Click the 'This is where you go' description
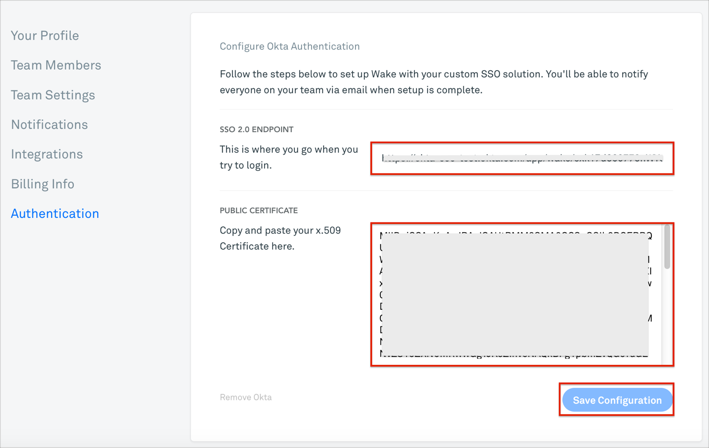This screenshot has width=709, height=448. (289, 157)
